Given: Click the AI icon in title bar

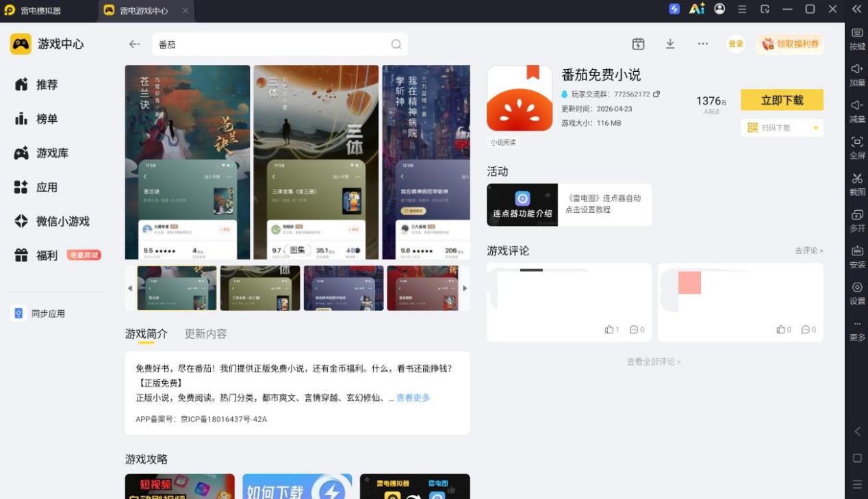Looking at the screenshot, I should tap(697, 9).
